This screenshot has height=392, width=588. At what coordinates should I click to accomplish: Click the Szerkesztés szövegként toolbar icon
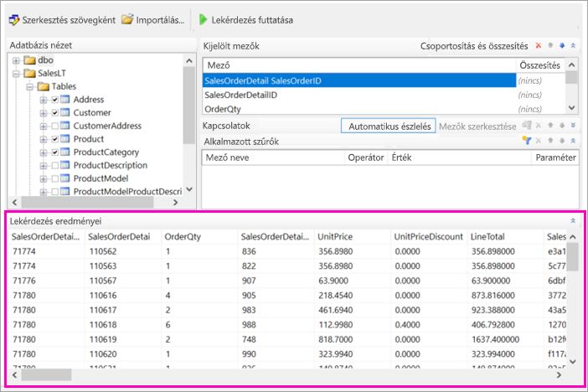(x=14, y=20)
